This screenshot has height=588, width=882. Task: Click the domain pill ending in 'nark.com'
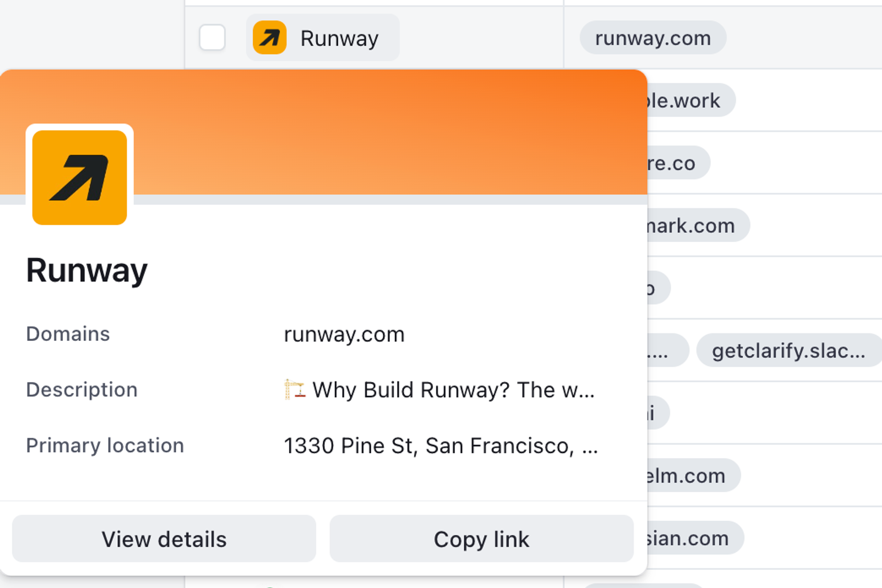(x=698, y=226)
